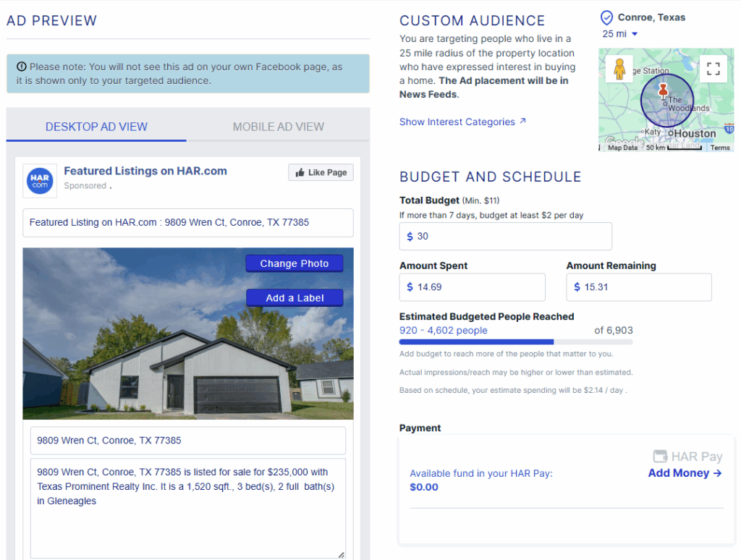The width and height of the screenshot is (741, 560).
Task: Click the info icon in notice banner
Action: (21, 67)
